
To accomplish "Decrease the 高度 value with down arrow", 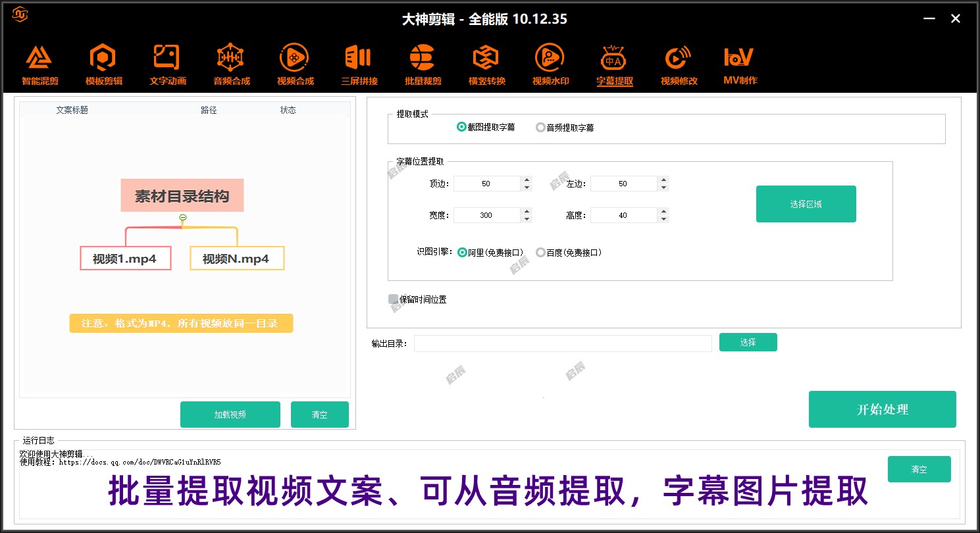I will [663, 219].
